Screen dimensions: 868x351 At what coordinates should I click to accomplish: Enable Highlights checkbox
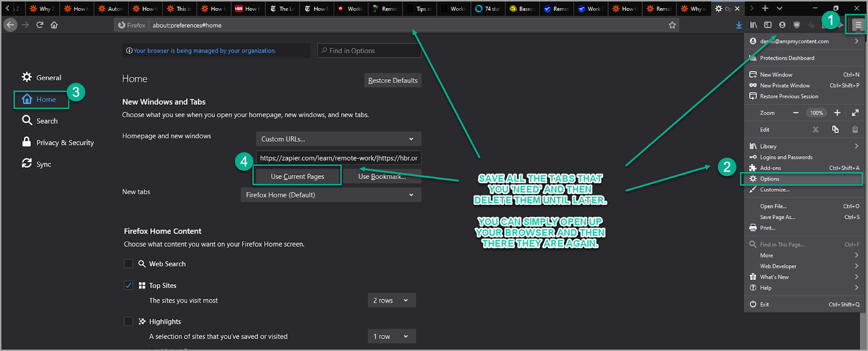129,322
